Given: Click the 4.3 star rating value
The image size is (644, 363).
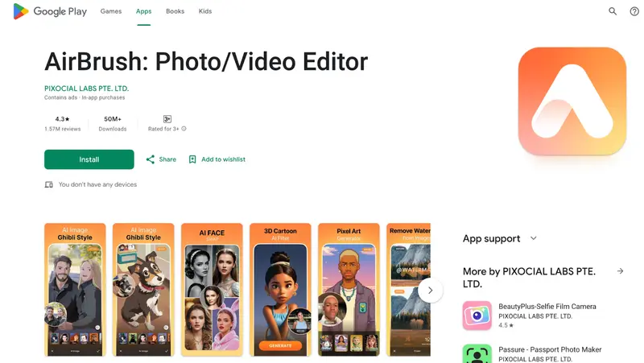Looking at the screenshot, I should click(63, 119).
